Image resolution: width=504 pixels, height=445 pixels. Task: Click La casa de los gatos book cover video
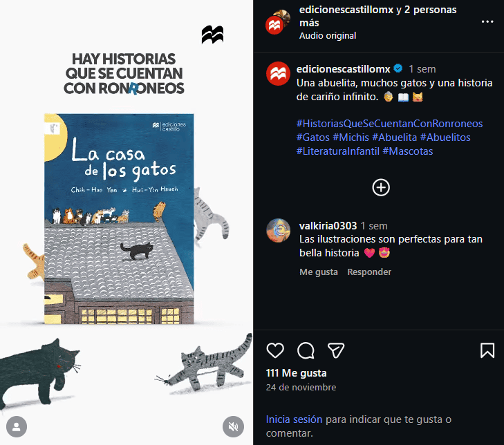pyautogui.click(x=119, y=218)
